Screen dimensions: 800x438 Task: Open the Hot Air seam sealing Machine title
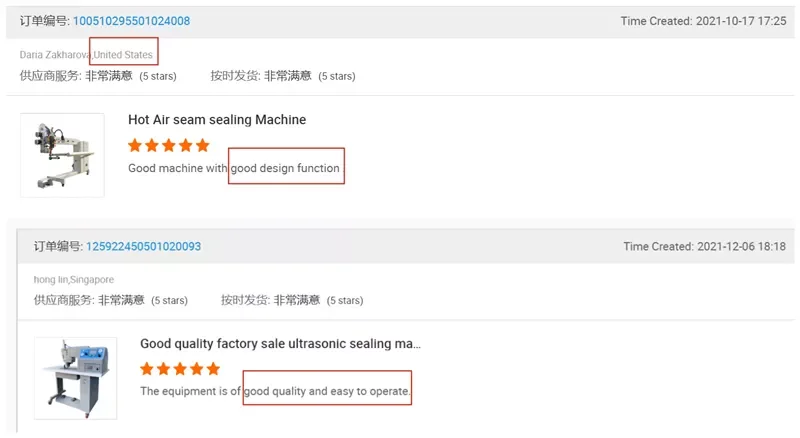[x=217, y=120]
